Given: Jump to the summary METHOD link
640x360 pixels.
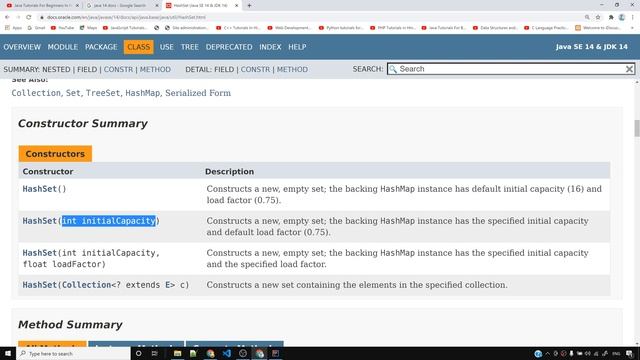Looking at the screenshot, I should click(x=155, y=69).
